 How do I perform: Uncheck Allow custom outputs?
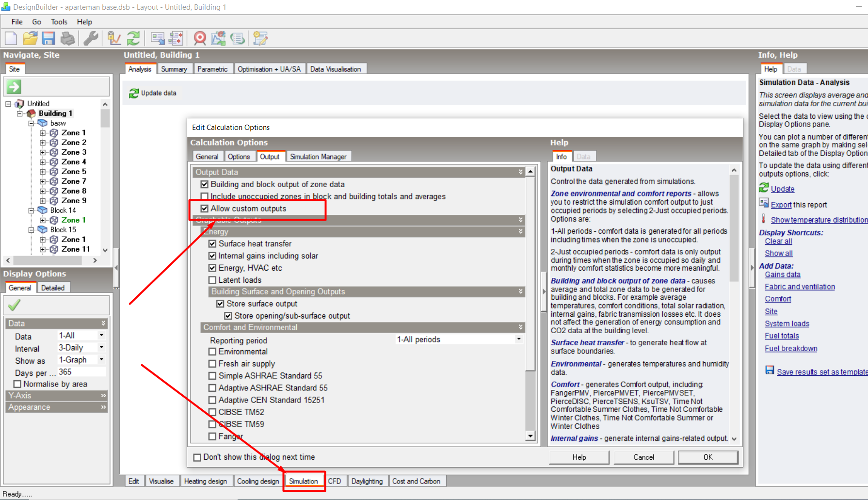[205, 209]
